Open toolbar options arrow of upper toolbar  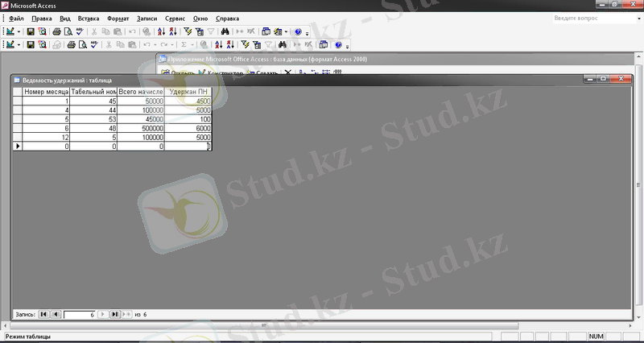307,32
